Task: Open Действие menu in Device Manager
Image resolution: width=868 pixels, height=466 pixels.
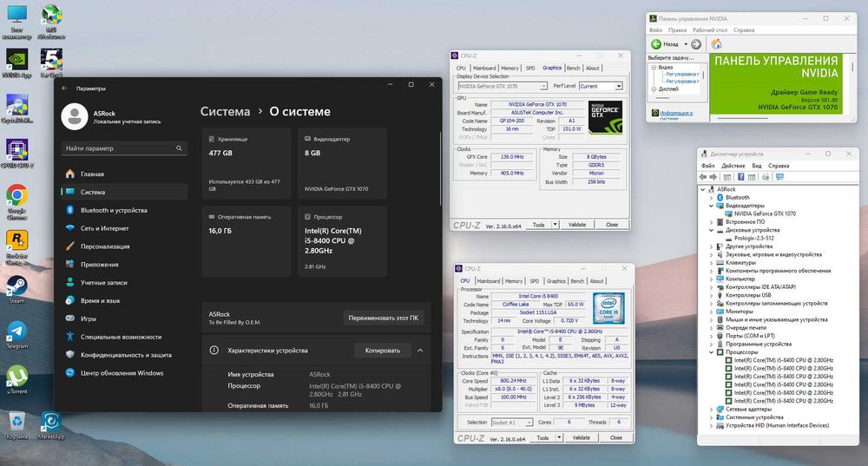Action: [733, 166]
